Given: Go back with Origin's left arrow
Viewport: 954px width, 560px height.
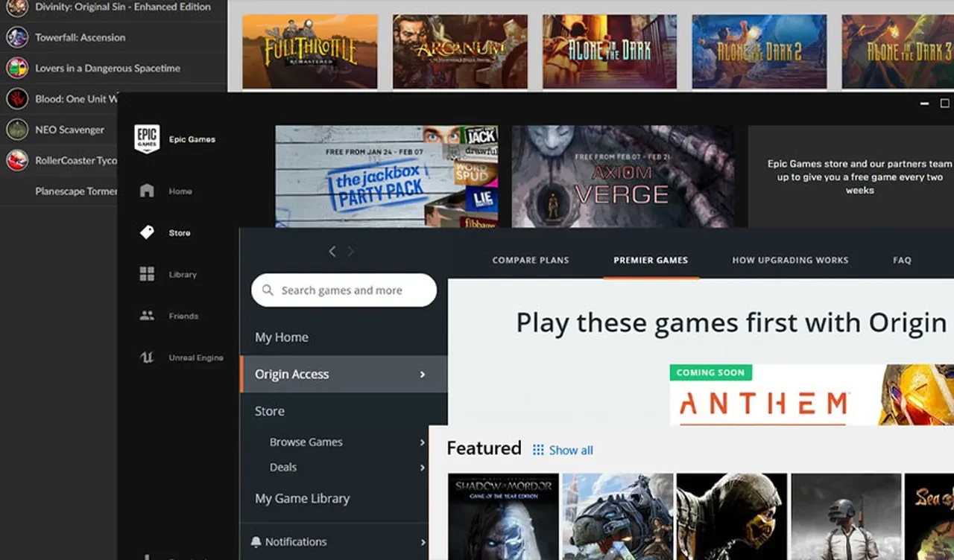Looking at the screenshot, I should [x=332, y=252].
